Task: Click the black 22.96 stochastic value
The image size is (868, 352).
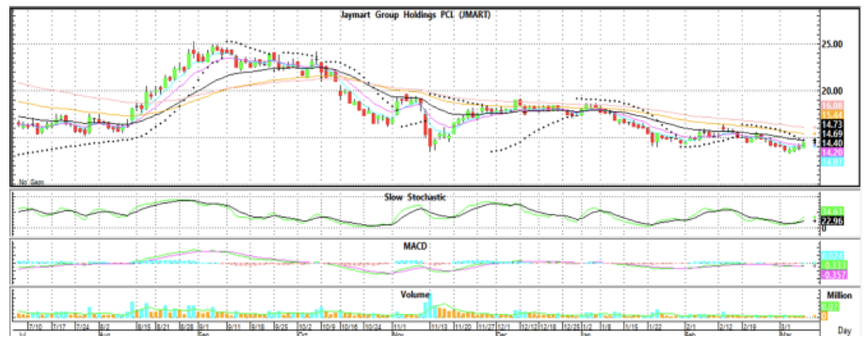Action: (x=832, y=220)
